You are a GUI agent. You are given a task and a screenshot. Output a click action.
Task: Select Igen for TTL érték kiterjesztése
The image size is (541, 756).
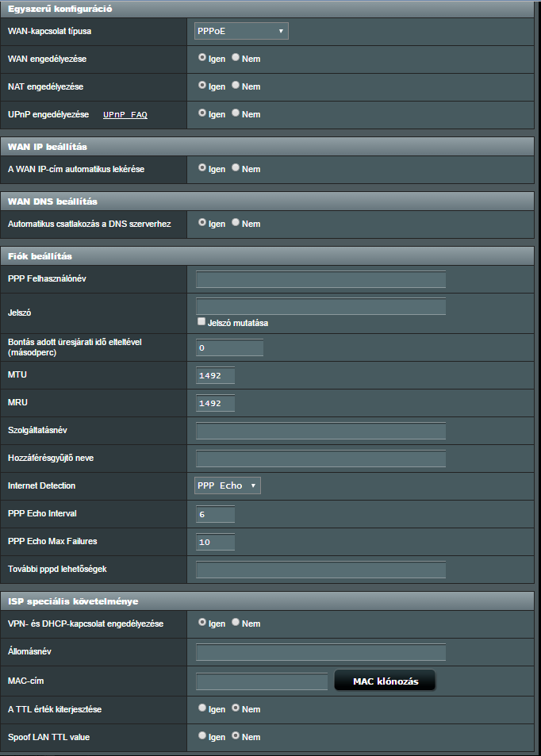coord(202,708)
